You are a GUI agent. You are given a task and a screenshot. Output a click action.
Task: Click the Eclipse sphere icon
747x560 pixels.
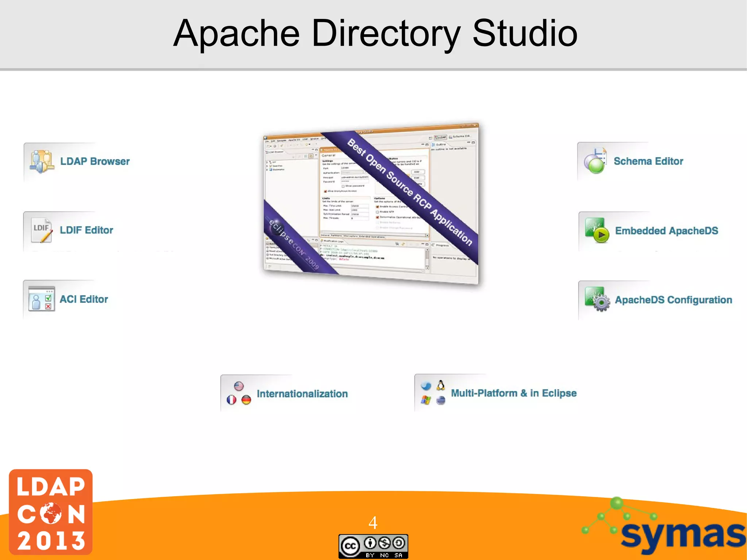pyautogui.click(x=441, y=401)
